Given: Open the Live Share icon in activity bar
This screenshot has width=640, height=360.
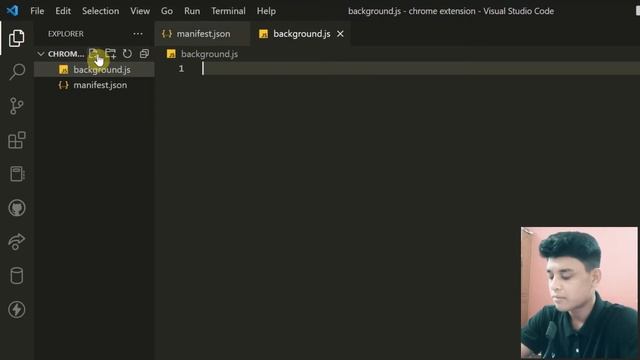Looking at the screenshot, I should tap(16, 242).
